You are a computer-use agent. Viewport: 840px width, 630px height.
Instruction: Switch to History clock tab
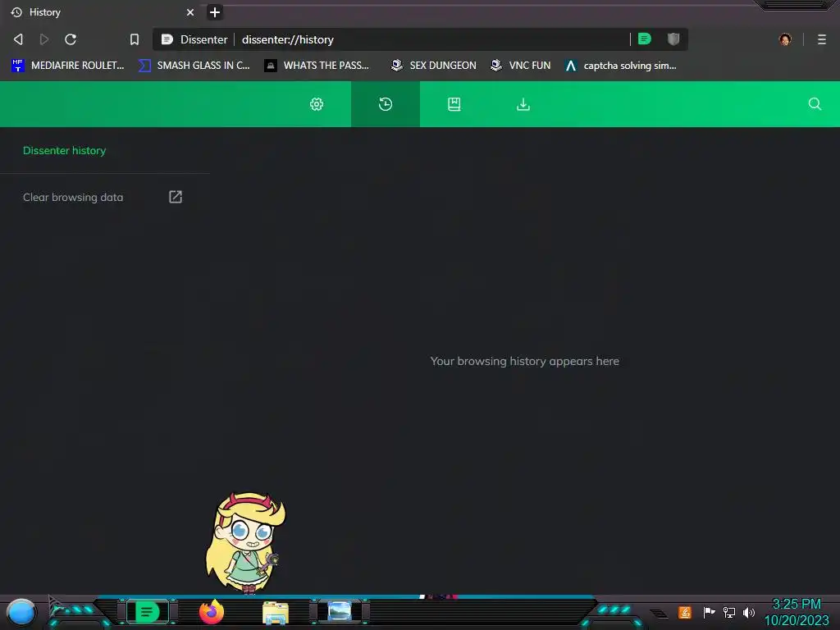tap(386, 104)
